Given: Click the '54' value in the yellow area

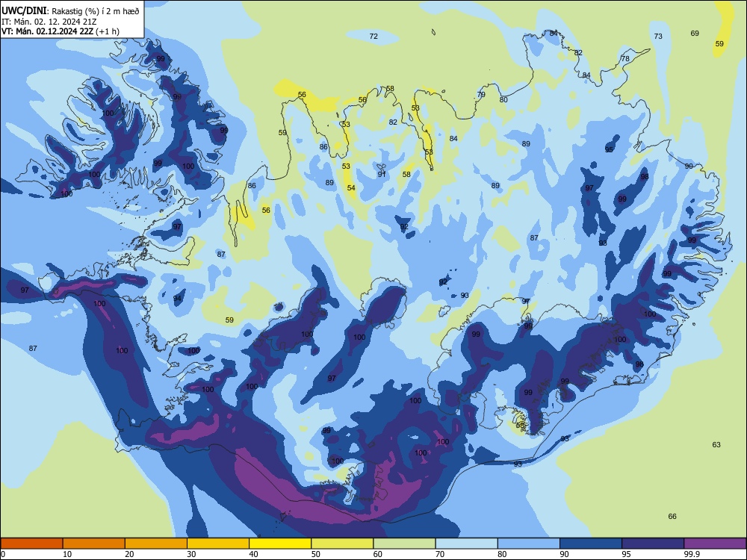Looking at the screenshot, I should 351,188.
